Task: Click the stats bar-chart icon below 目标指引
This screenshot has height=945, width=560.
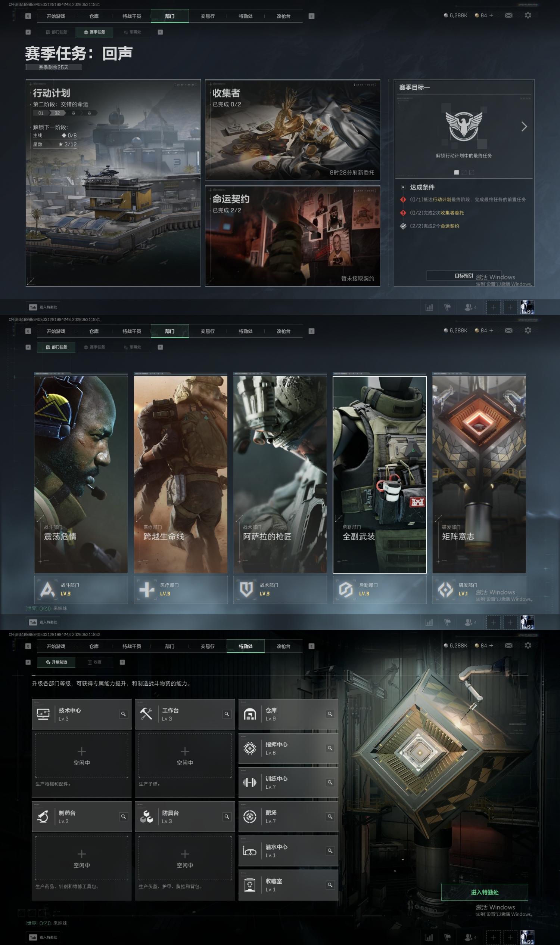Action: tap(429, 307)
